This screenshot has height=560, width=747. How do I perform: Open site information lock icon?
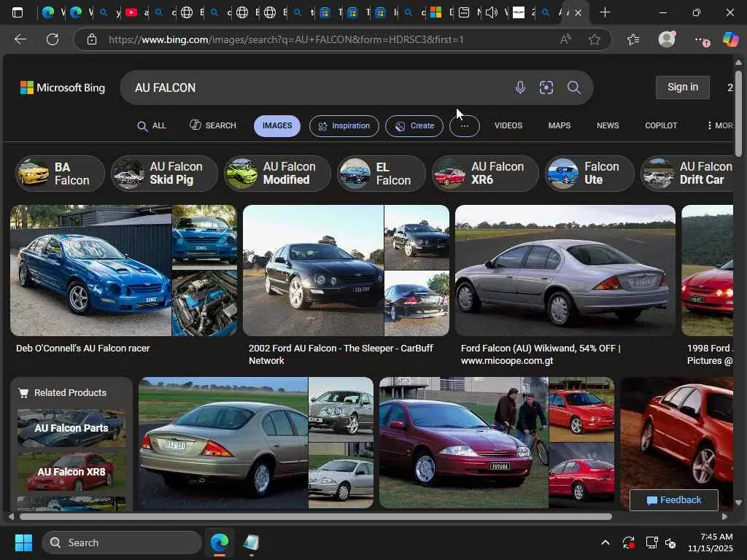point(92,39)
